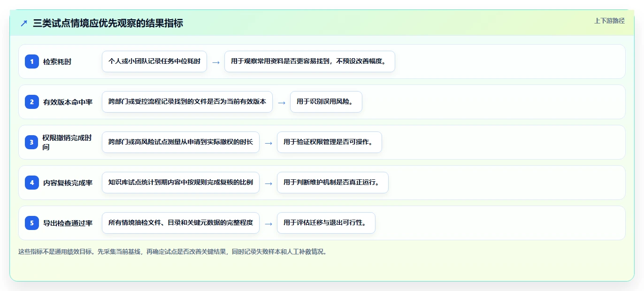Viewport: 644px width, 291px height.
Task: Click the 所有情境抽检文件、目录和关键元数据 box
Action: pyautogui.click(x=181, y=223)
